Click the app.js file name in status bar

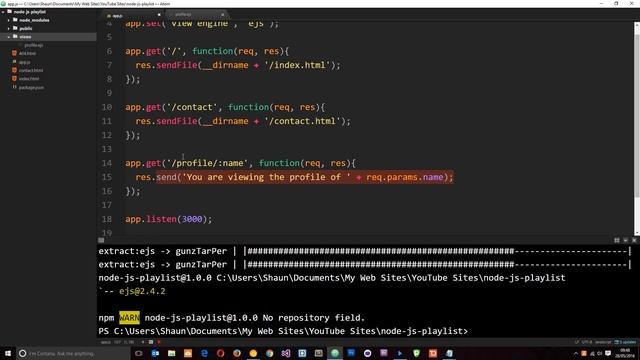pyautogui.click(x=105, y=342)
